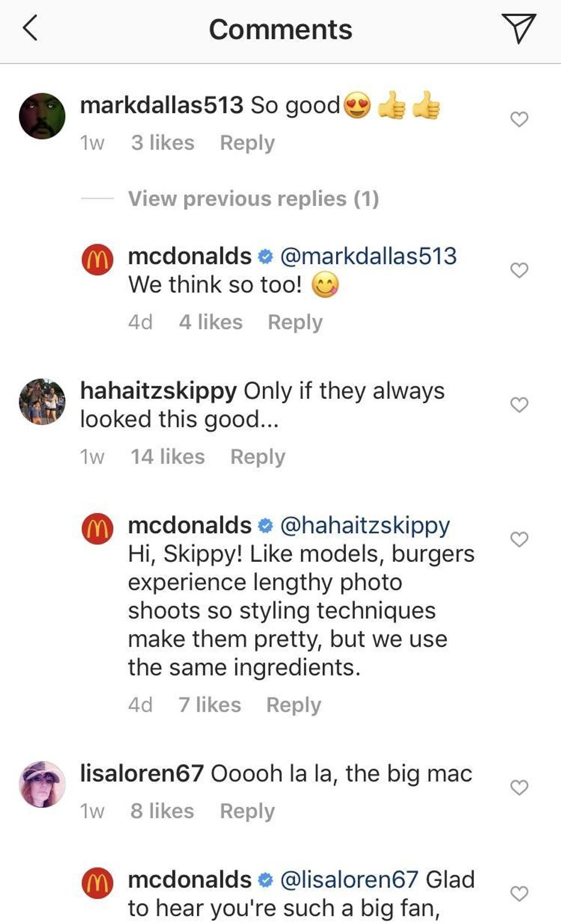561x924 pixels.
Task: Like markdallas513's "So good" comment
Action: point(519,119)
